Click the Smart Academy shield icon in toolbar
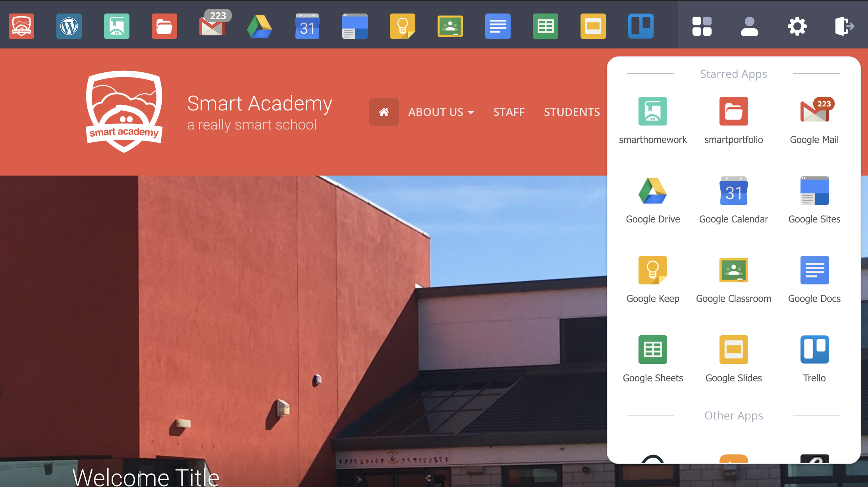This screenshot has height=487, width=868. [x=21, y=26]
